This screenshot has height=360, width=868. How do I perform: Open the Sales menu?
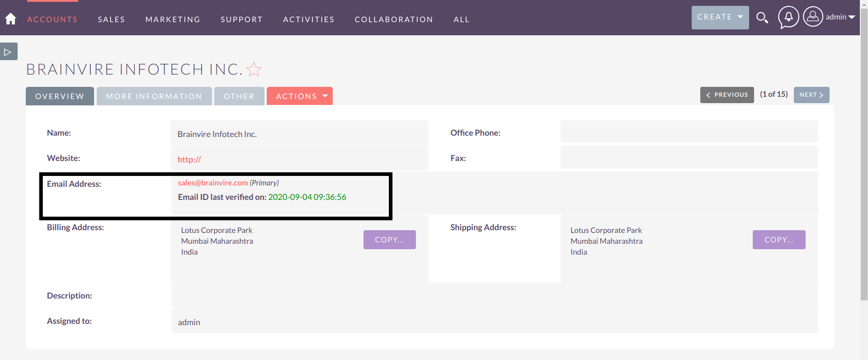click(x=111, y=19)
